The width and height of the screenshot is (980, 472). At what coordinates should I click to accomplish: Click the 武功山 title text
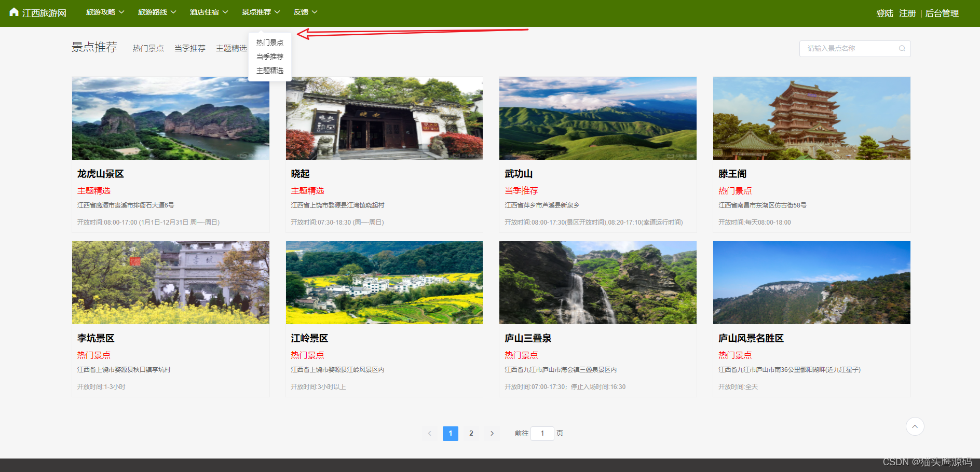(x=519, y=174)
